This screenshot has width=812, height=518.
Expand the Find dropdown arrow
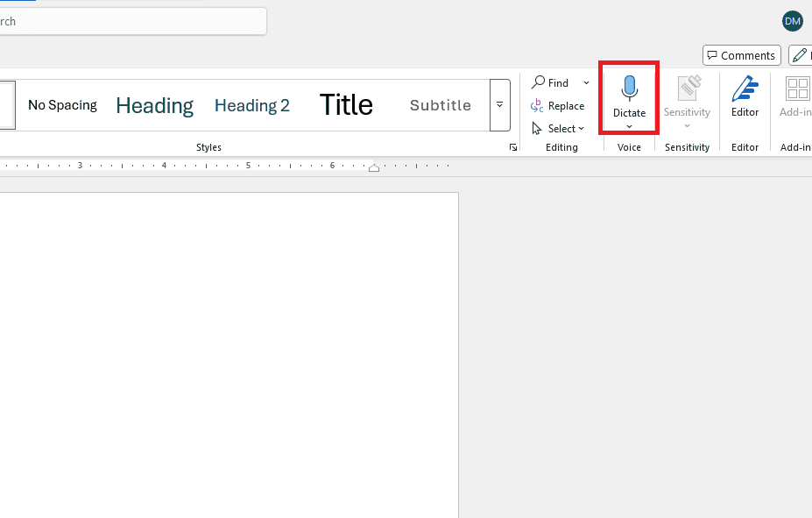click(x=586, y=83)
